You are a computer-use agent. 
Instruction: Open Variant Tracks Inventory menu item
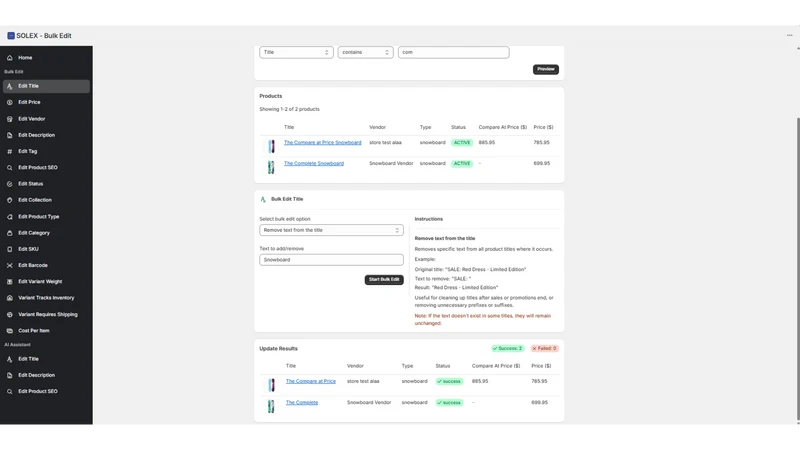(x=46, y=298)
